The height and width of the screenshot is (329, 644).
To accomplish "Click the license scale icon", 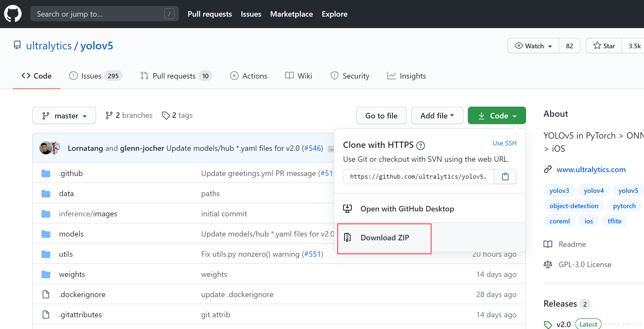I will pos(548,264).
